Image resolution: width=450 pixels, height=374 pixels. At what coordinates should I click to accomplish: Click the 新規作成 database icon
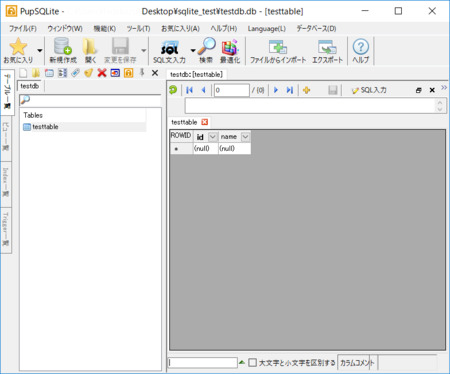(63, 47)
